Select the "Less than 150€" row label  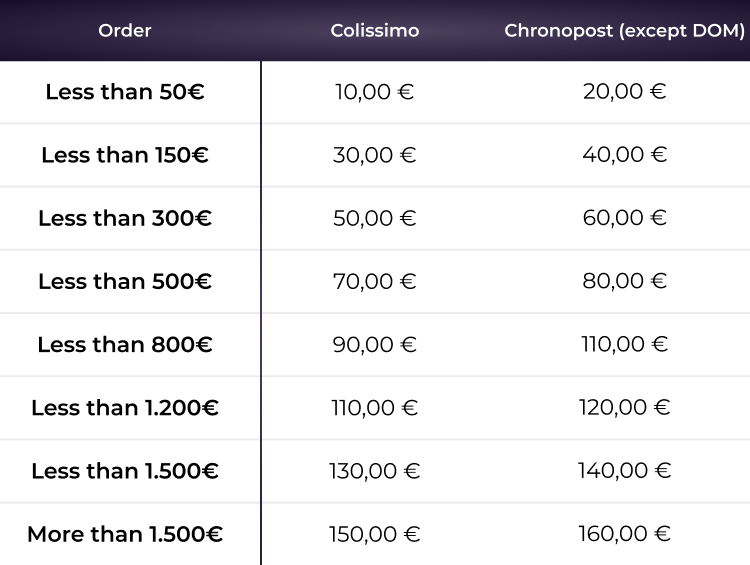(125, 155)
